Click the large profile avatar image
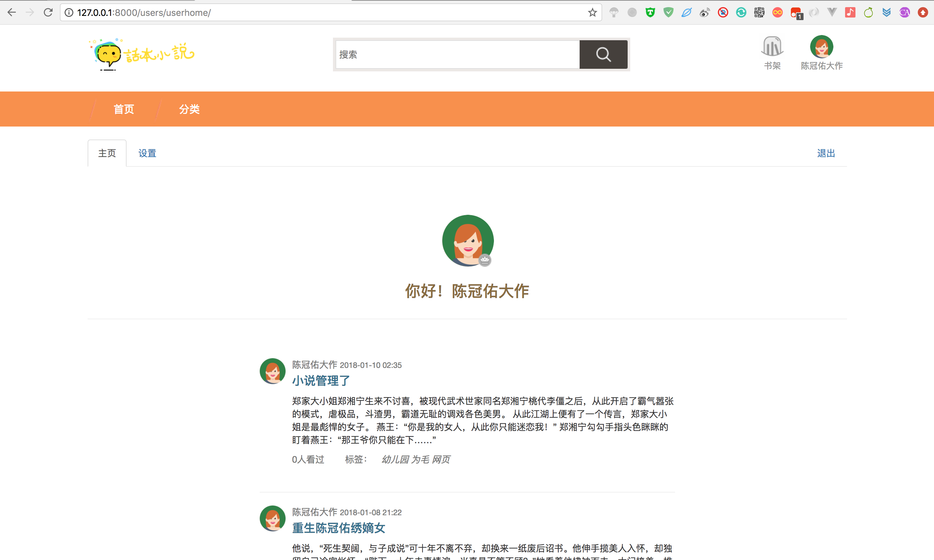The image size is (934, 560). pyautogui.click(x=468, y=240)
